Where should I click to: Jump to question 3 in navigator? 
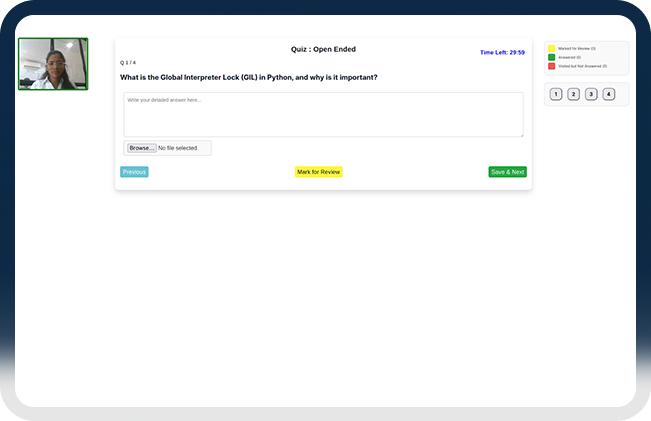point(591,94)
